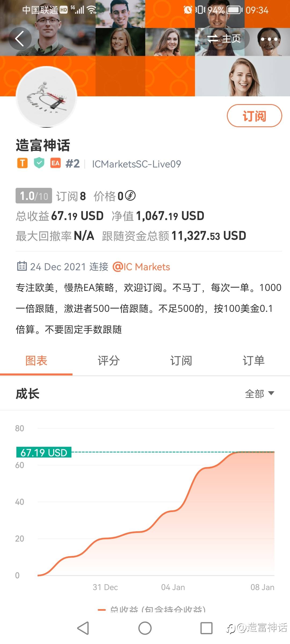Viewport: 290px width, 644px height.
Task: Tap the green verified shield icon
Action: tap(39, 163)
